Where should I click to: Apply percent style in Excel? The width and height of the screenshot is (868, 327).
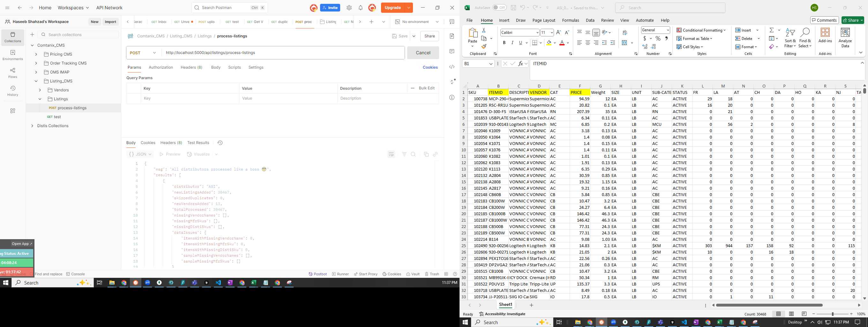point(658,38)
